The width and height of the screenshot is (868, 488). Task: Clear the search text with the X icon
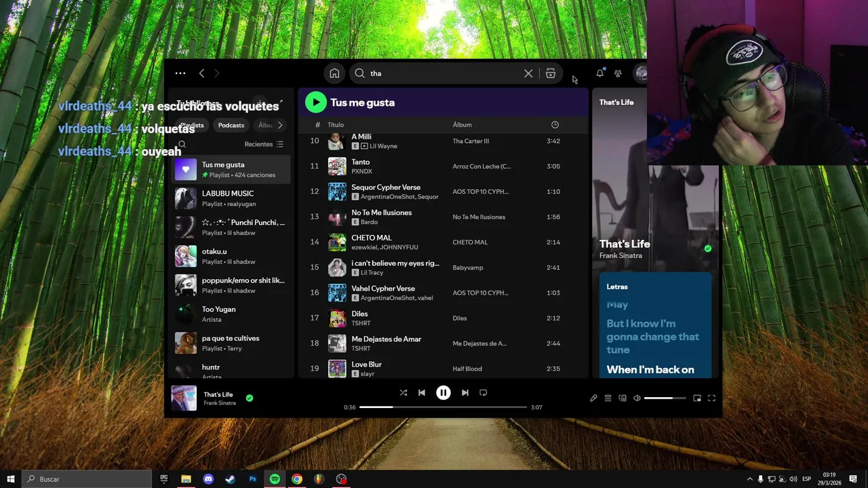click(528, 73)
